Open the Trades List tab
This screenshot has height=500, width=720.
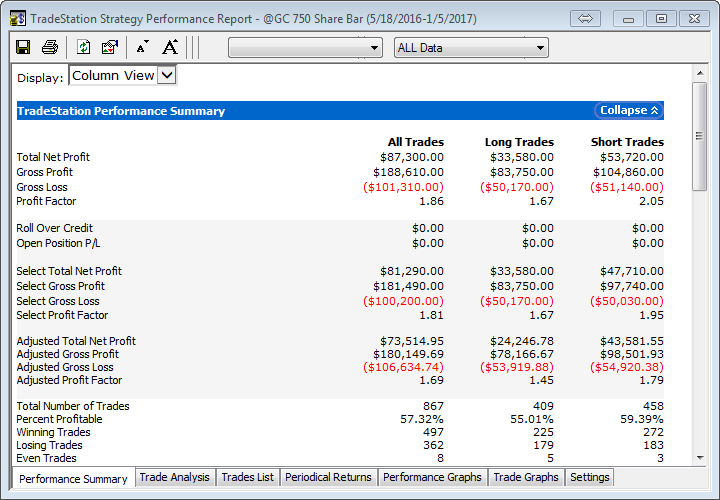247,478
